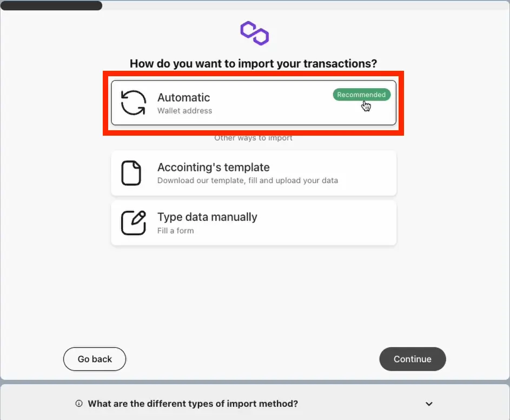Click empty space right of the FAQ chevron
Image resolution: width=510 pixels, height=420 pixels.
471,404
